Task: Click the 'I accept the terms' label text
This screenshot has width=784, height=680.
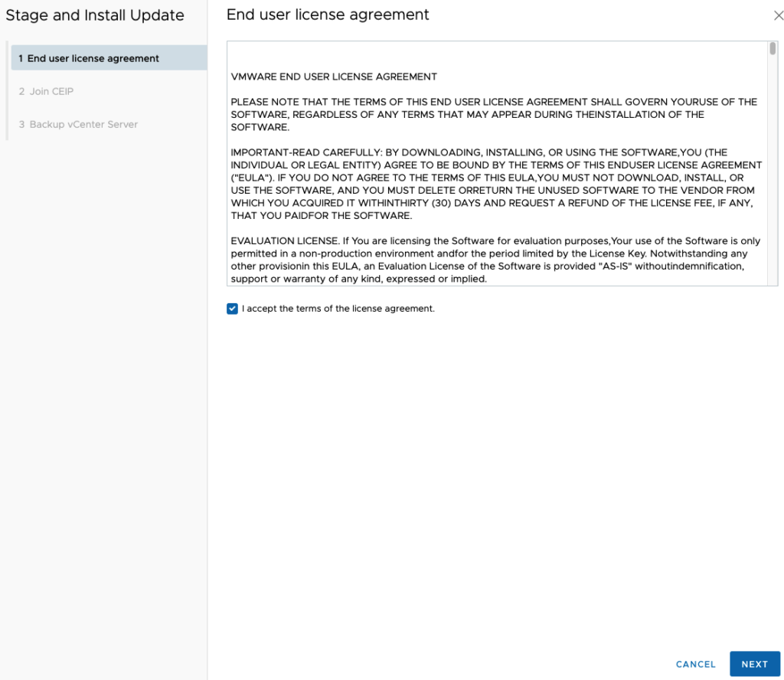Action: tap(338, 309)
